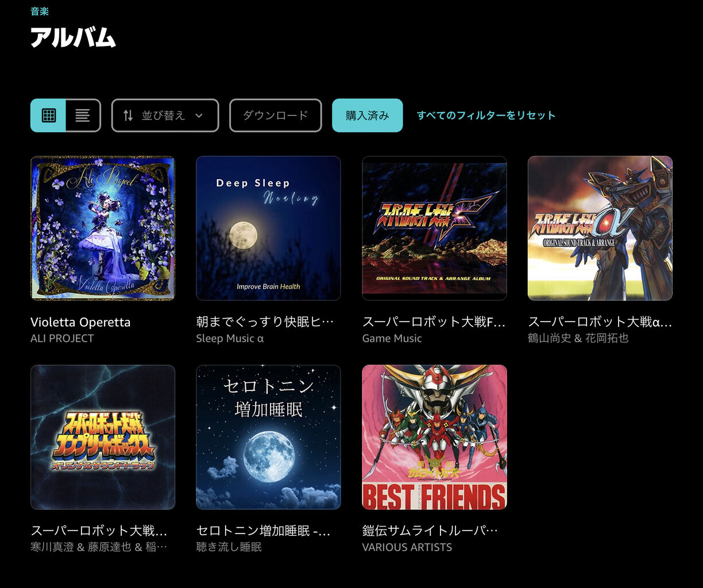This screenshot has width=703, height=588.
Task: Click the Violetta Operetta title text
Action: tap(80, 322)
